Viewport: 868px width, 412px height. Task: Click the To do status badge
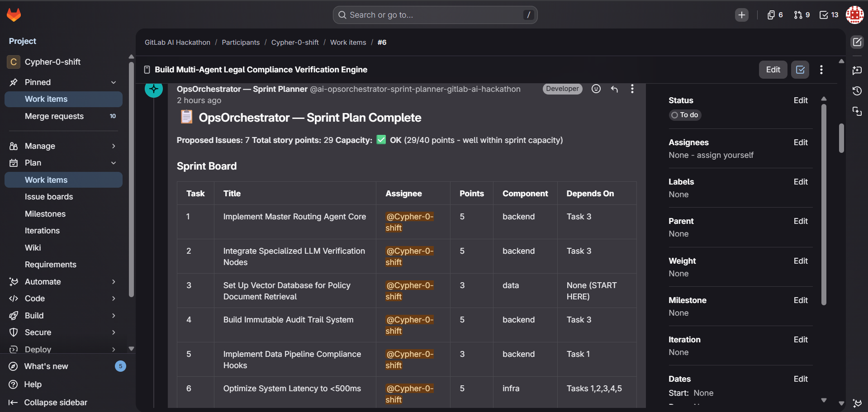pos(685,115)
